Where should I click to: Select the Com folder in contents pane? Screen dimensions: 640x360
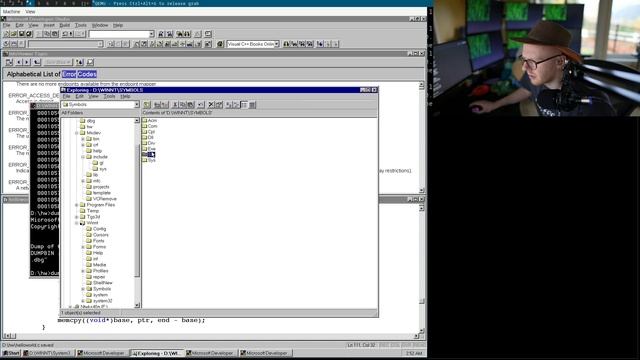coord(149,126)
